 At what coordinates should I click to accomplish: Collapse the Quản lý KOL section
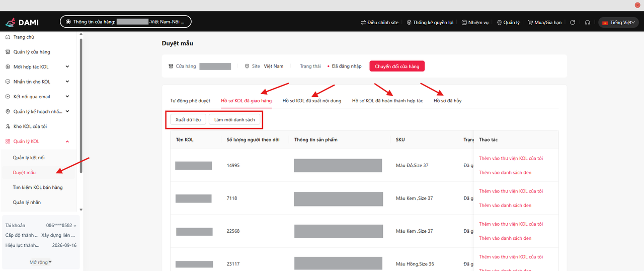[x=67, y=142]
